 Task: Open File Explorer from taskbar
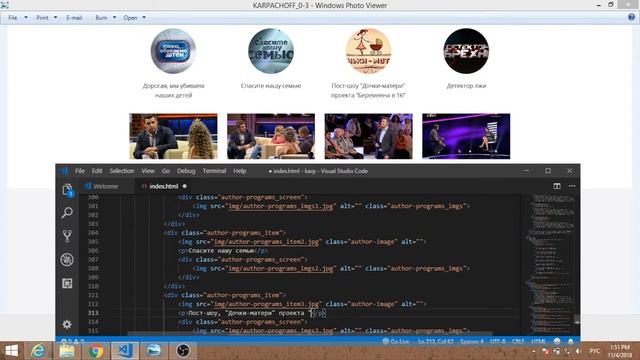coord(67,351)
